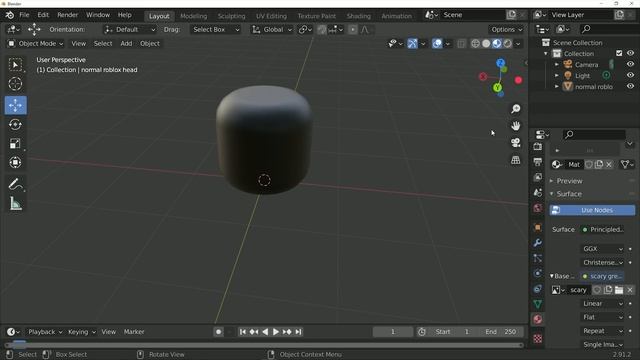This screenshot has height=360, width=640.
Task: Switch orthographic/perspective grid icon
Action: click(x=516, y=160)
